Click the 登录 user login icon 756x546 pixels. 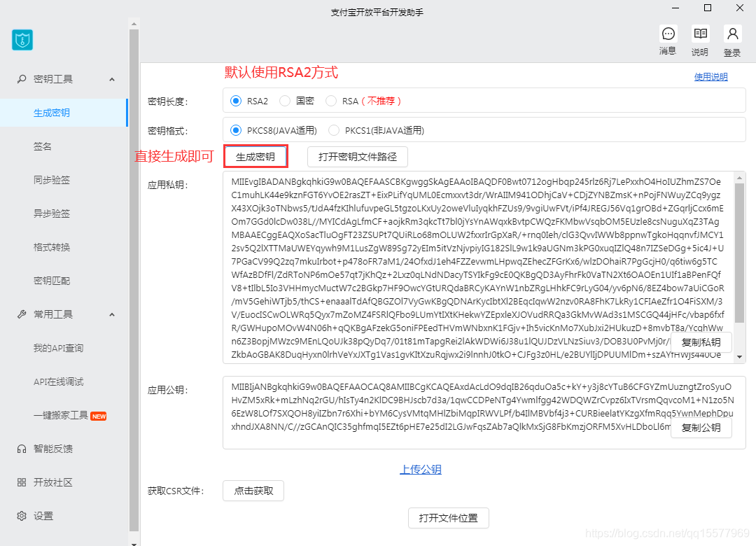tap(732, 34)
